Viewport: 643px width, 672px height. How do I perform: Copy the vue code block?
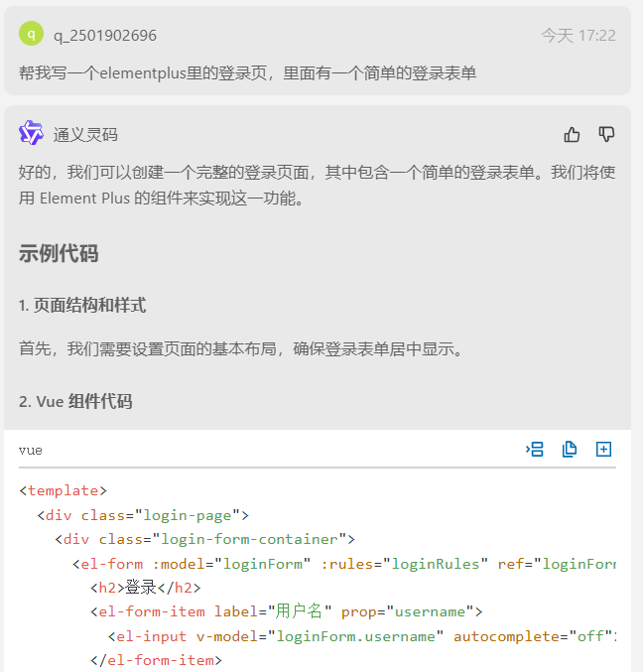click(570, 449)
